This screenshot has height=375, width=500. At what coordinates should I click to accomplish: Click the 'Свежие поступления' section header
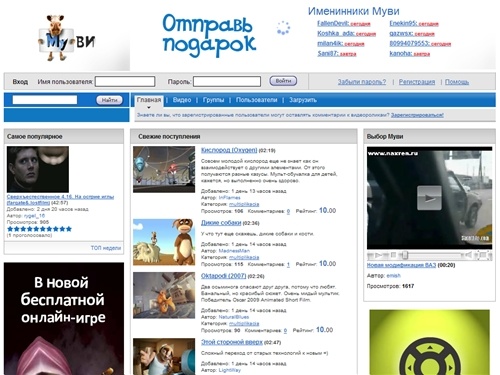click(244, 136)
